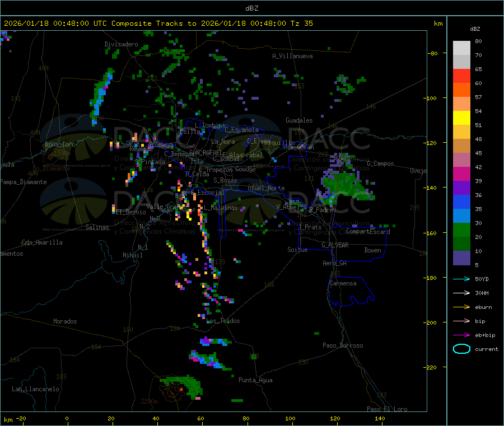Select the 'Nihuil' place label
The height and width of the screenshot is (426, 504).
click(x=133, y=255)
